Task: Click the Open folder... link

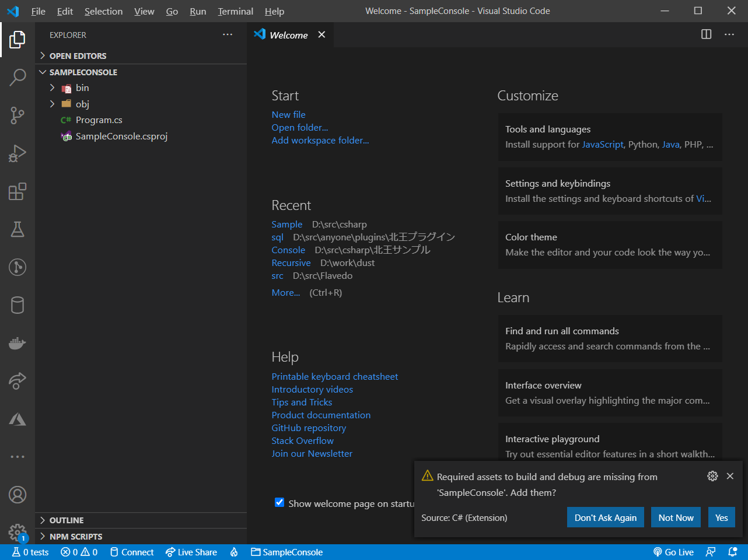Action: (300, 127)
